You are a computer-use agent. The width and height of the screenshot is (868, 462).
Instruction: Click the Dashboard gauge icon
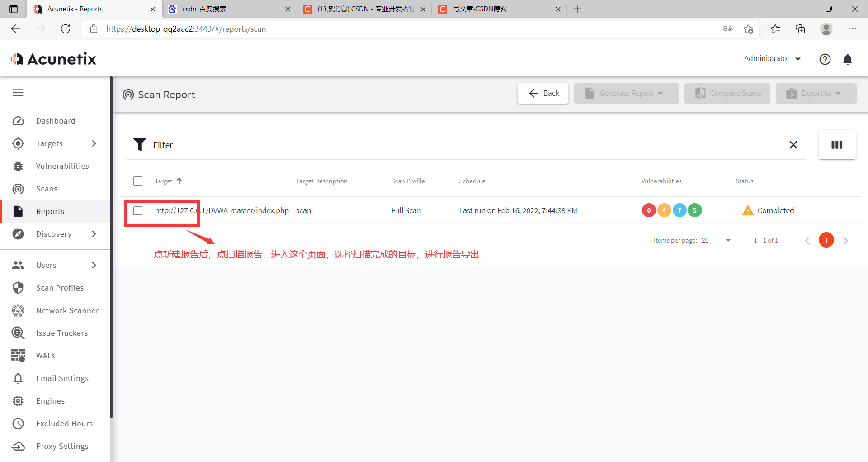(x=18, y=121)
